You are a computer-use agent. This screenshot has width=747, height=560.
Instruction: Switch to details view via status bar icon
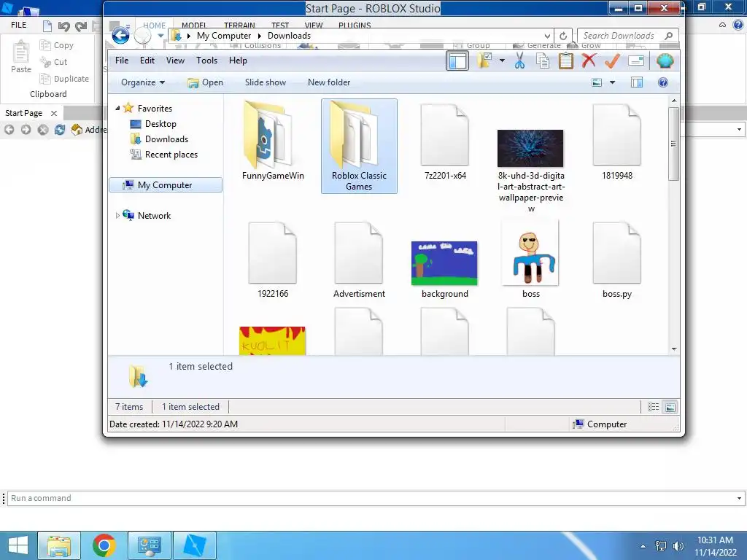click(653, 407)
